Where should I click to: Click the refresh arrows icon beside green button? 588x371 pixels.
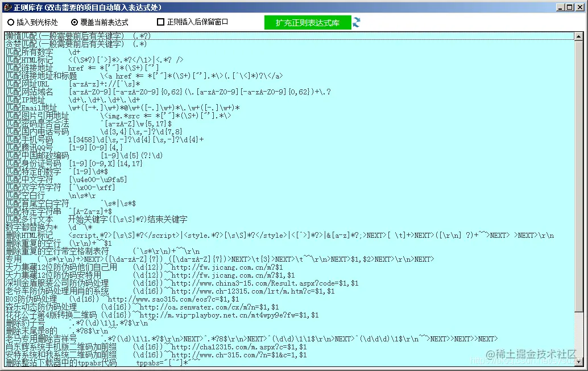click(x=356, y=23)
